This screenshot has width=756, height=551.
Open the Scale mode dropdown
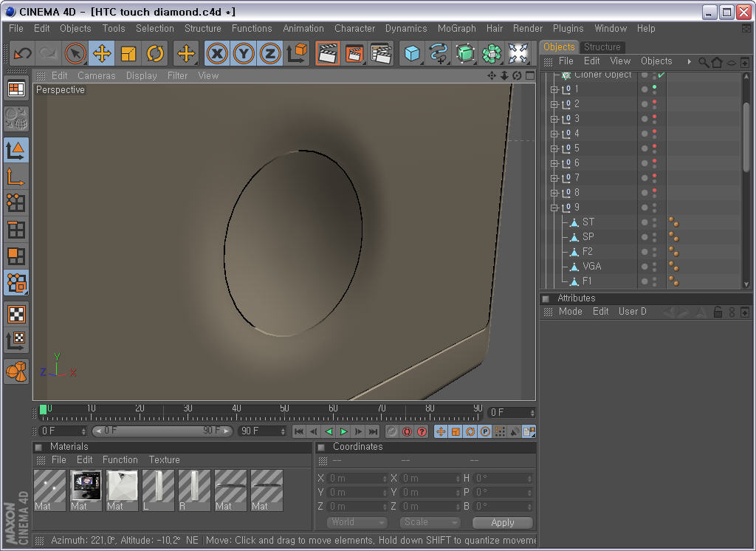(430, 522)
